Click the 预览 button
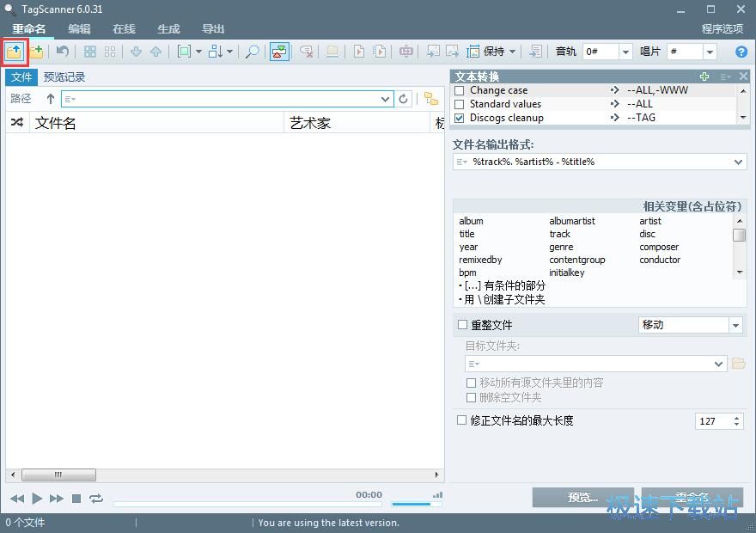Image resolution: width=756 pixels, height=533 pixels. (582, 497)
